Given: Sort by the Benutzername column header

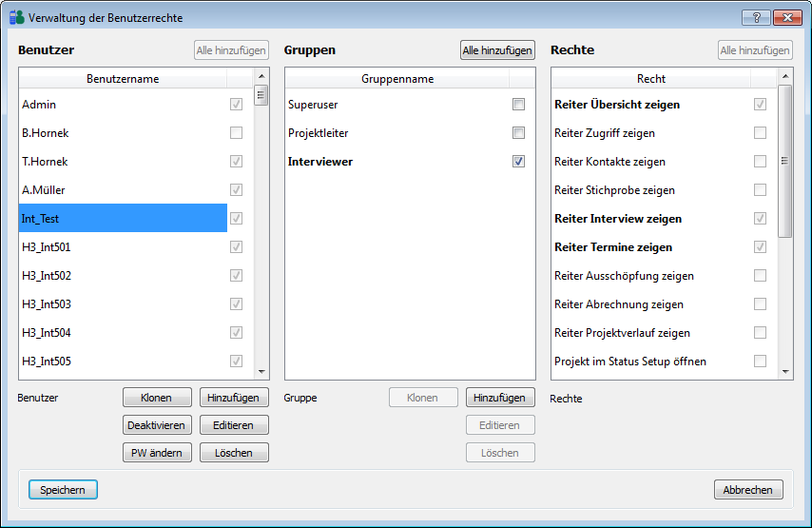Looking at the screenshot, I should coord(123,79).
